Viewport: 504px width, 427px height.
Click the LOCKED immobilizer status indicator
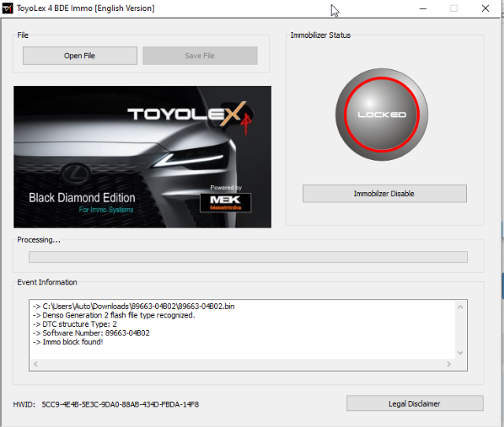[381, 114]
